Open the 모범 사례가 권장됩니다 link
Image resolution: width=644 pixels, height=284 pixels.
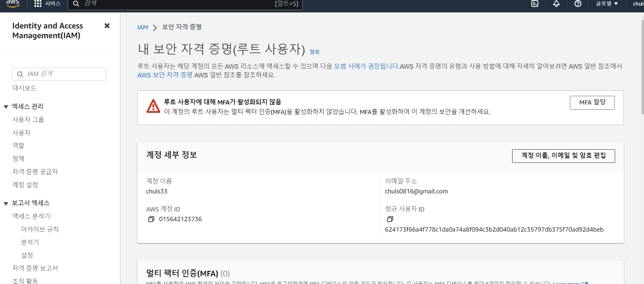(367, 66)
